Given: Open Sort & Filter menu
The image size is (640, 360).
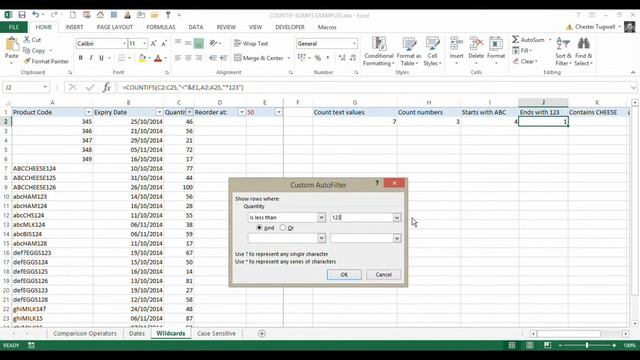Looking at the screenshot, I should tap(563, 51).
